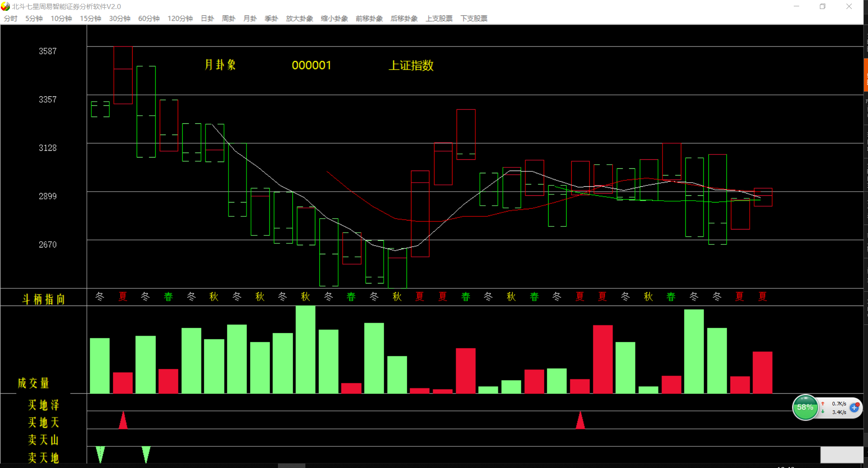Click the 成交量 volume label

click(33, 383)
